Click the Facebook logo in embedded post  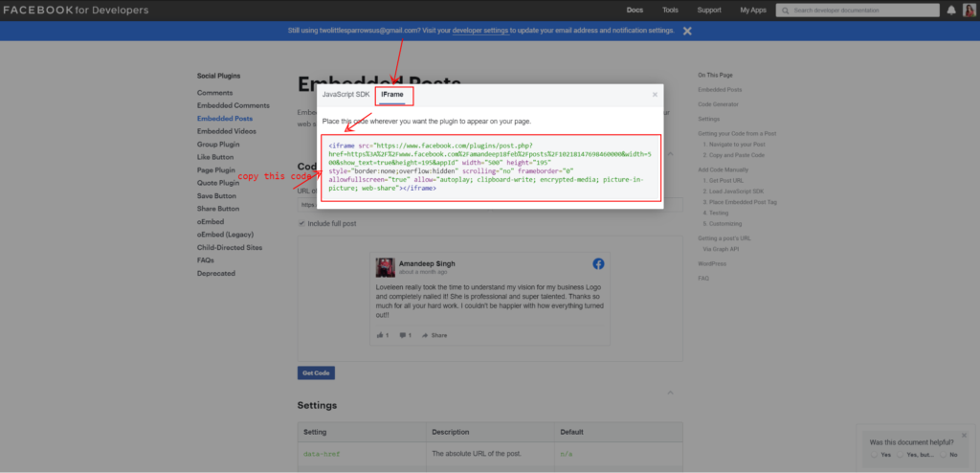click(598, 264)
